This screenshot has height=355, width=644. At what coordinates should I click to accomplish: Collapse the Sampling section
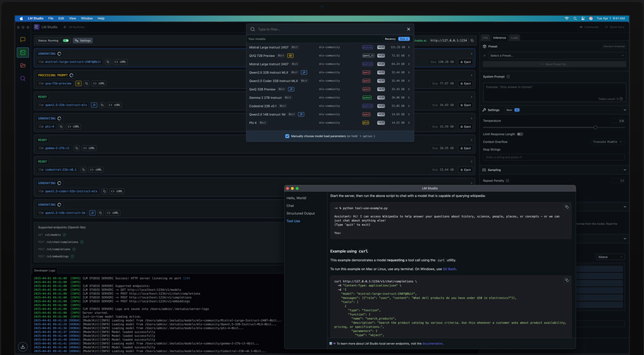[624, 170]
